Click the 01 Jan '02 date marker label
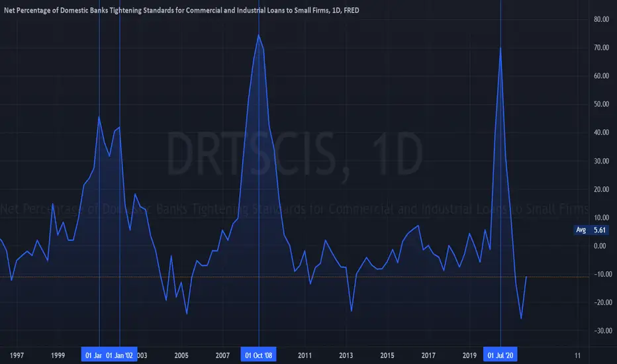 click(x=120, y=355)
